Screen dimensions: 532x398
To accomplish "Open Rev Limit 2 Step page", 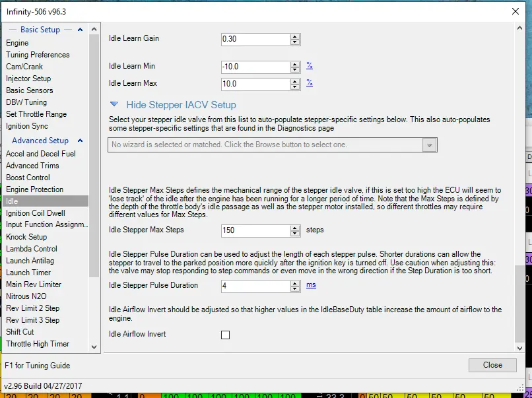I will [32, 308].
